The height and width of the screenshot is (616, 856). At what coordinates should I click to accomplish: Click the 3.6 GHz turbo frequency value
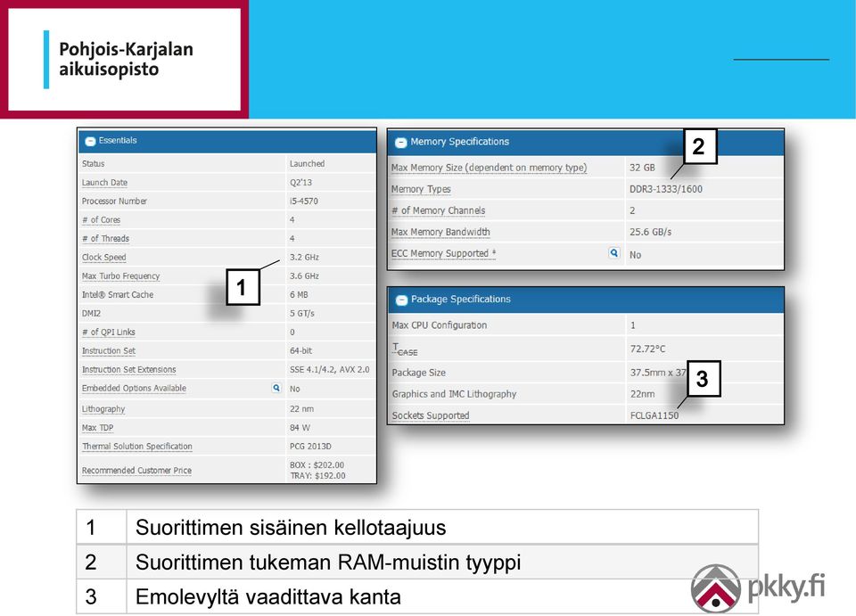(x=304, y=276)
